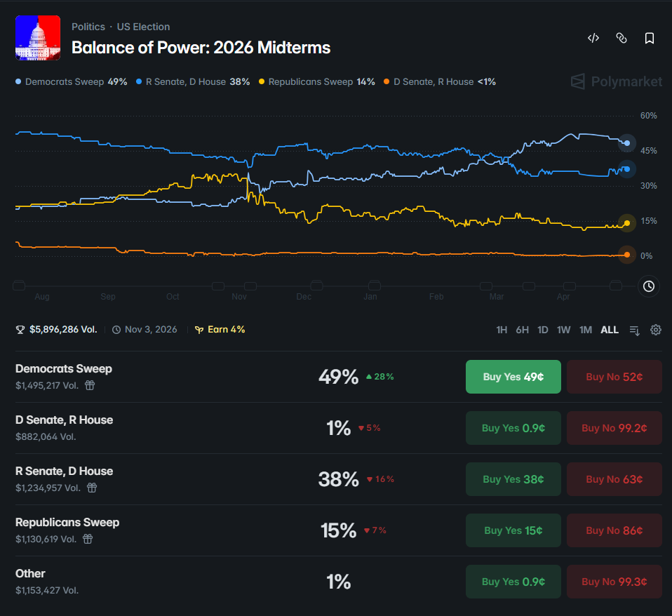Screen dimensions: 672x616
Task: Open the Politics category link
Action: pyautogui.click(x=88, y=27)
